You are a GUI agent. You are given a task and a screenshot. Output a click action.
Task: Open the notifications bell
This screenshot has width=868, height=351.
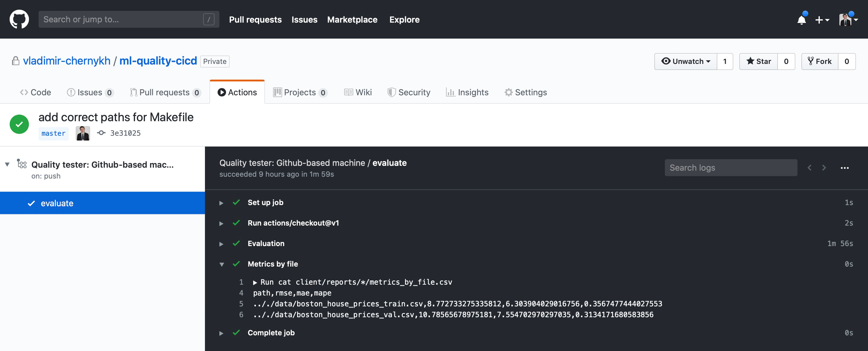click(x=802, y=20)
